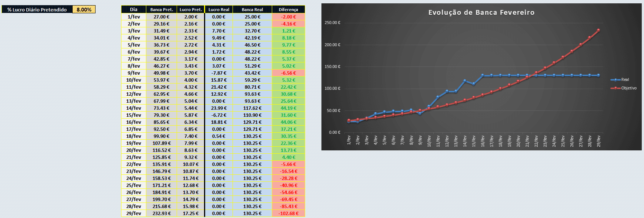Select the 'Diferença' column header
This screenshot has width=644, height=218.
click(x=288, y=9)
